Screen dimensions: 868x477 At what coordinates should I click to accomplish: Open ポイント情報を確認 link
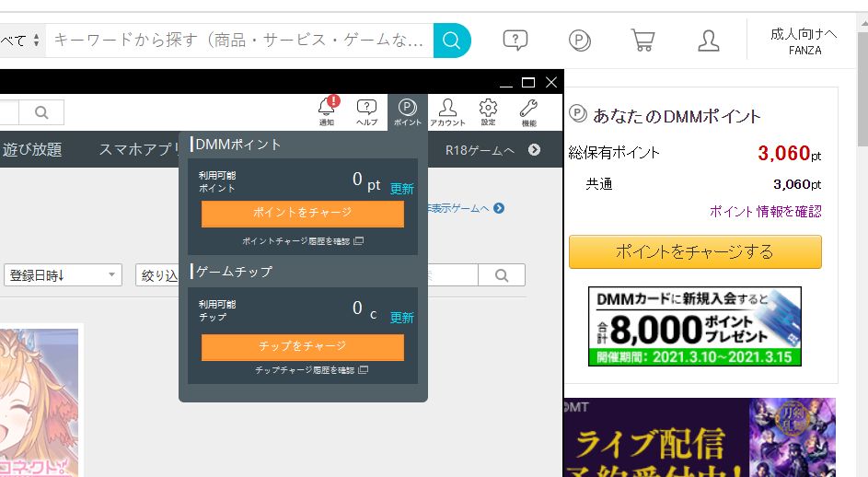(766, 211)
